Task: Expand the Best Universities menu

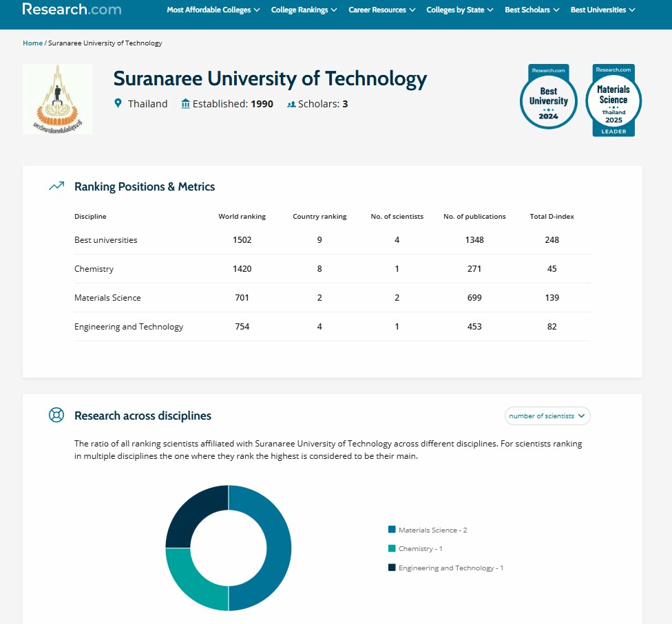Action: tap(602, 10)
